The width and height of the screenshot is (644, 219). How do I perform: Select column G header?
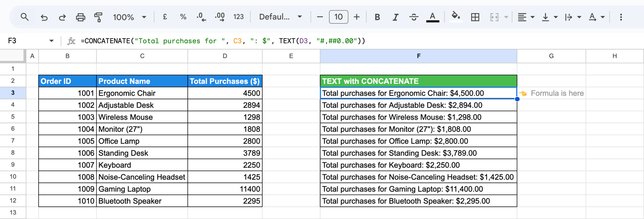[551, 56]
